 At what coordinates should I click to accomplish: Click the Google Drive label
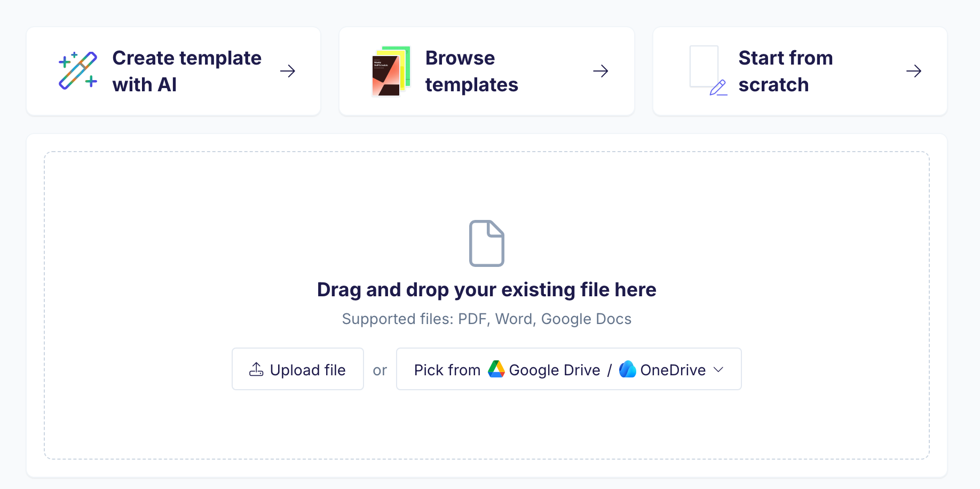coord(555,370)
